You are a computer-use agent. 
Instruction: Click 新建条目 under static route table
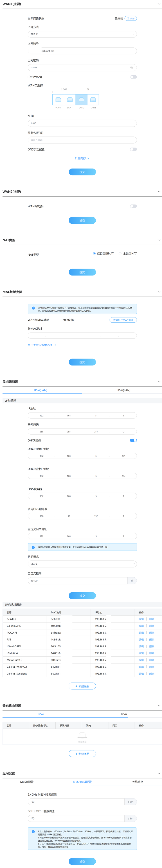[82, 754]
